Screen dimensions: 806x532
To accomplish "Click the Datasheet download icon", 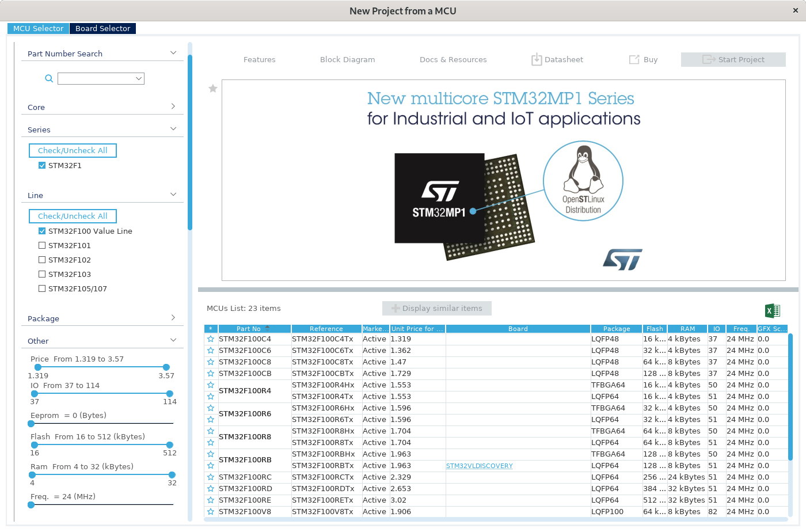I will coord(537,59).
